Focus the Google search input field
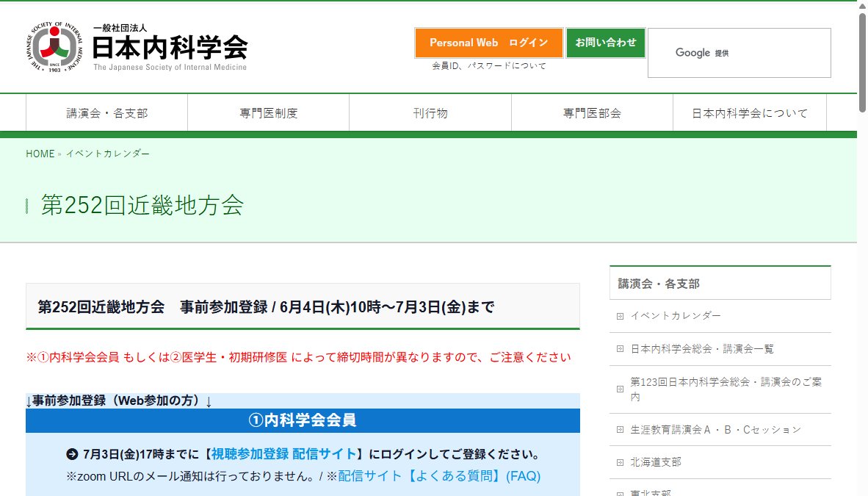This screenshot has height=496, width=868. click(739, 53)
